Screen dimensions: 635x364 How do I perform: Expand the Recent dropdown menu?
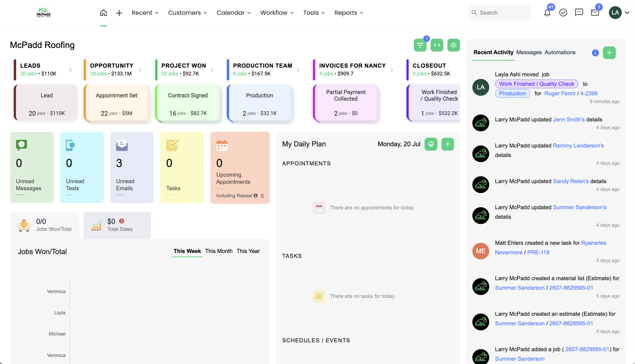click(x=145, y=13)
